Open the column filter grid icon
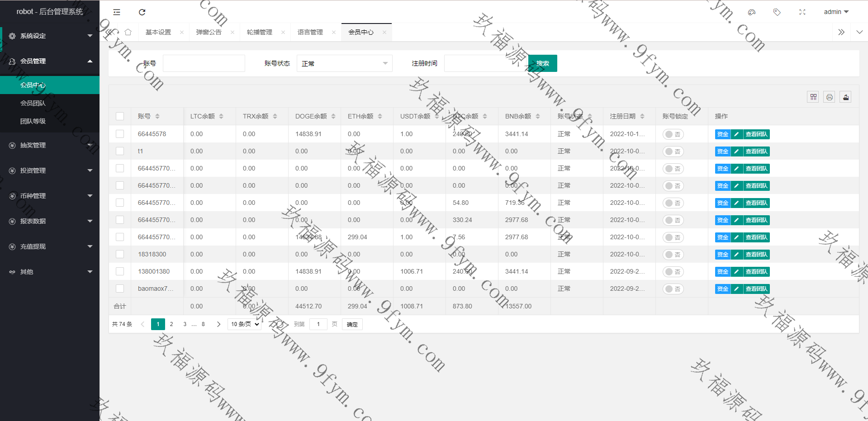 (x=813, y=97)
